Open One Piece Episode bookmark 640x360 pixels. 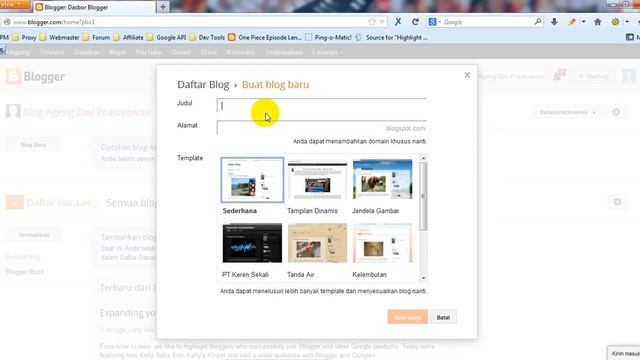point(265,37)
